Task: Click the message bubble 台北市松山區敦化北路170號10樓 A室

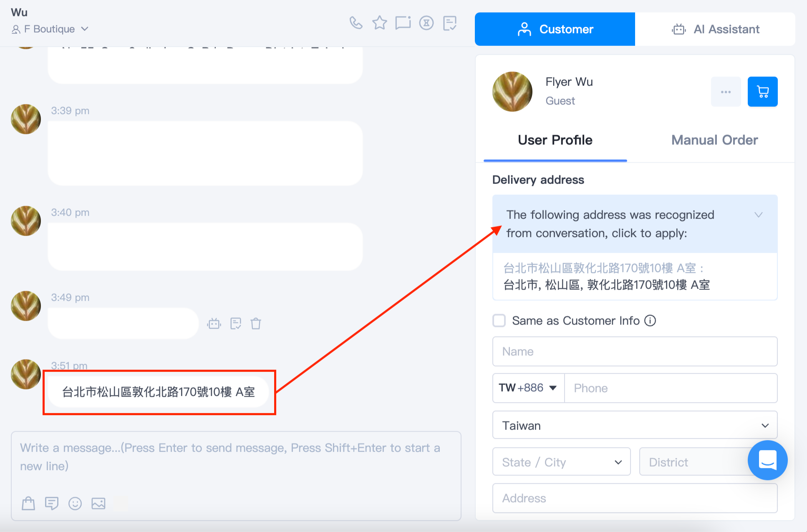Action: pyautogui.click(x=159, y=392)
